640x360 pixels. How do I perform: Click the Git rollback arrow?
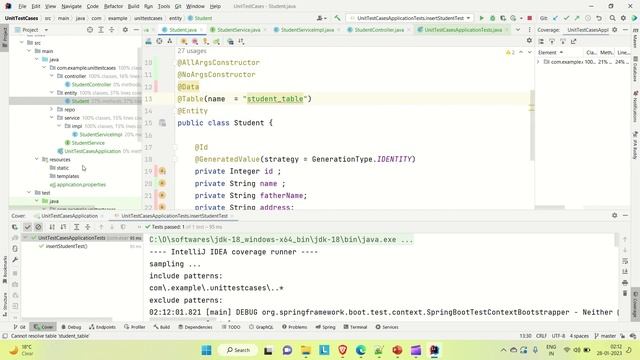pos(599,18)
